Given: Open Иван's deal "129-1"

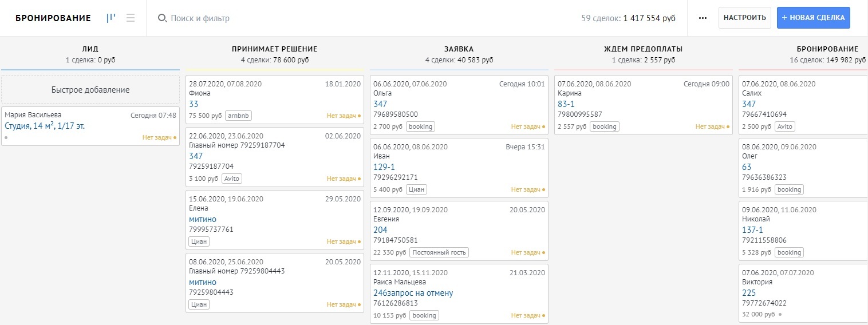Looking at the screenshot, I should click(x=384, y=167).
